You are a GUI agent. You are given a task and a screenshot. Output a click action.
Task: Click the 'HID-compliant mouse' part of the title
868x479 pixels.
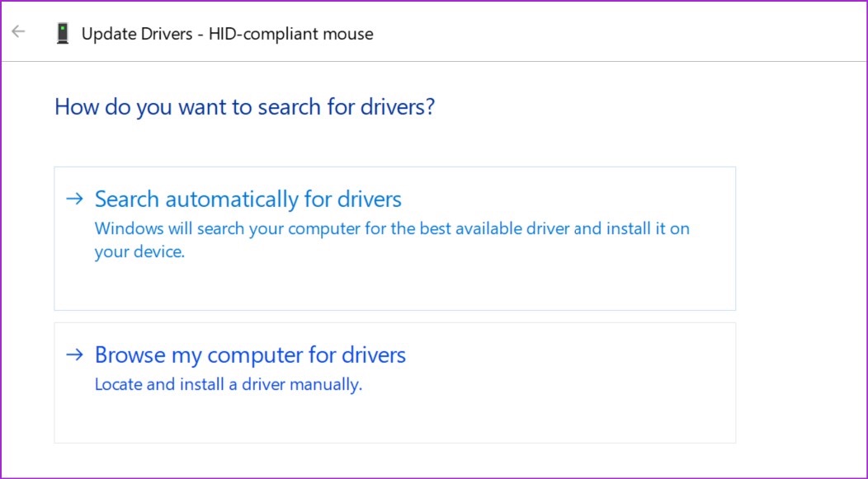point(290,34)
